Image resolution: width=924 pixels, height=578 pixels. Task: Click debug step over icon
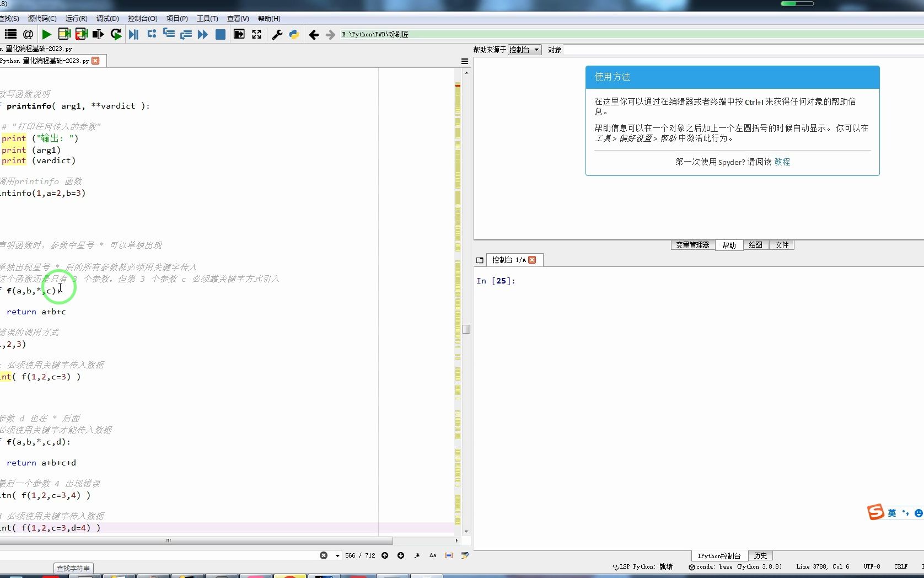[152, 34]
